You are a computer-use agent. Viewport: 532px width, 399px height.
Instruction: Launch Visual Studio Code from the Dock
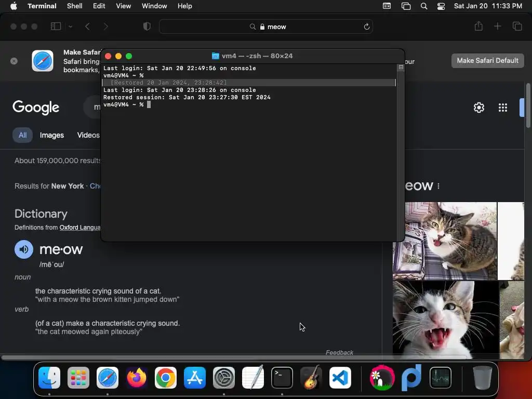coord(340,378)
